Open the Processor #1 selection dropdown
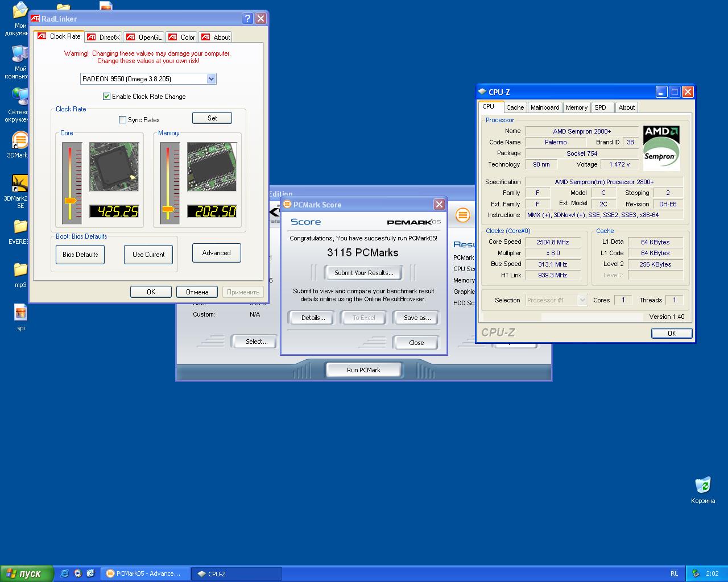 point(582,300)
